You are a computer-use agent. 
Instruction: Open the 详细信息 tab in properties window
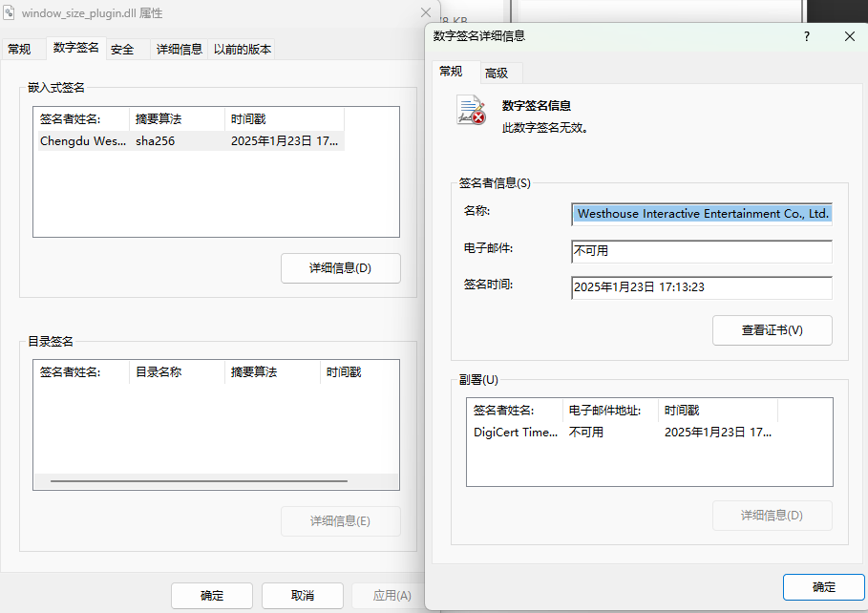pyautogui.click(x=180, y=50)
